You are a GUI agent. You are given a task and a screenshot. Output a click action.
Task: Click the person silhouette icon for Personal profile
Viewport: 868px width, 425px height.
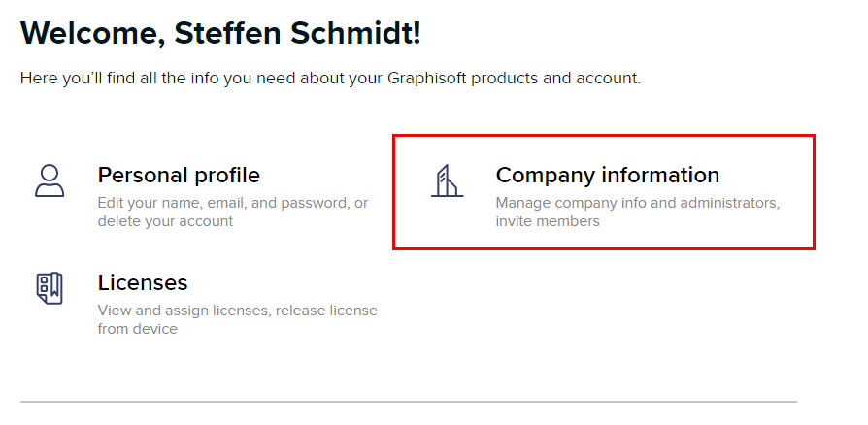pyautogui.click(x=49, y=180)
